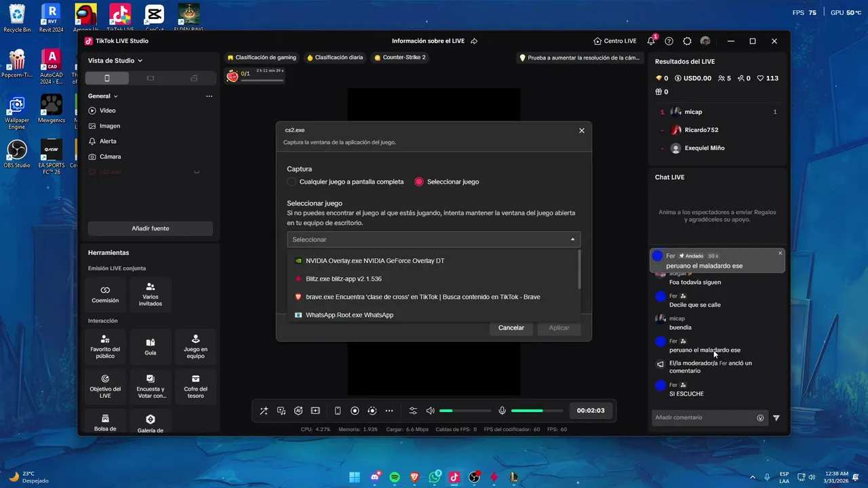The height and width of the screenshot is (488, 868).
Task: Click Spotify in the Windows taskbar
Action: [x=395, y=477]
